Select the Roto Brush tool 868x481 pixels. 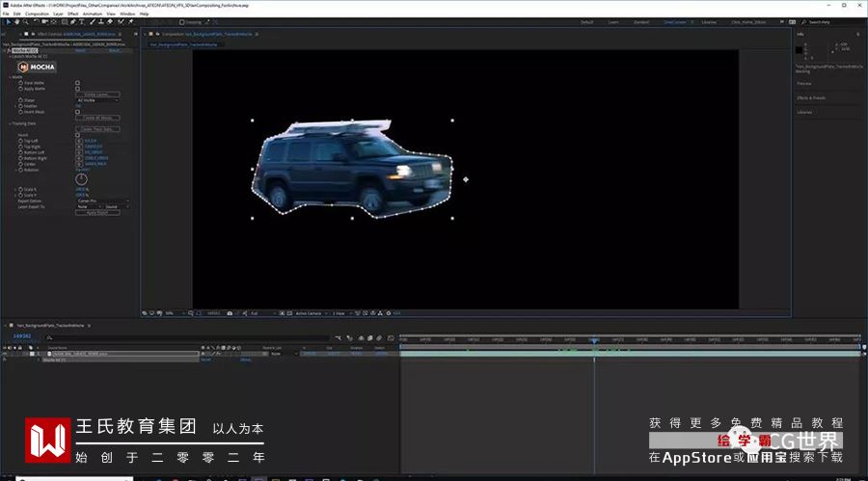pos(121,21)
